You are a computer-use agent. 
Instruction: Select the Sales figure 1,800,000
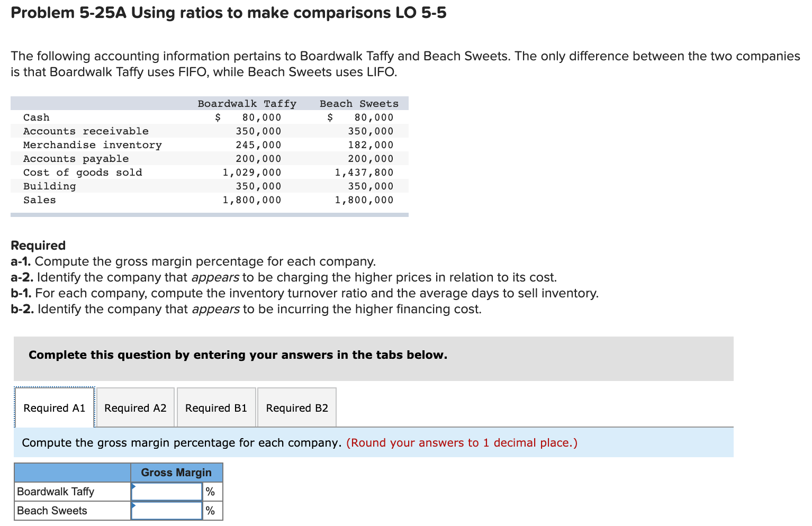(252, 199)
